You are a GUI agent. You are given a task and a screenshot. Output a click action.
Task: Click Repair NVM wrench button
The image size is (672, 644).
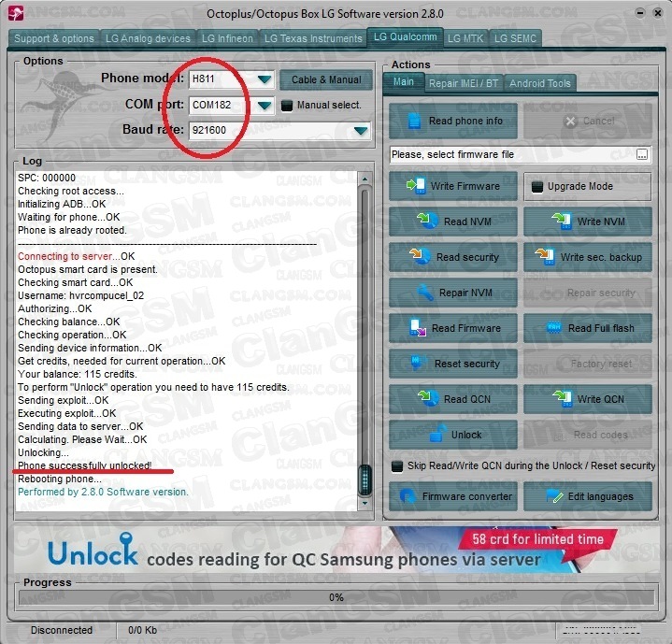[x=452, y=293]
